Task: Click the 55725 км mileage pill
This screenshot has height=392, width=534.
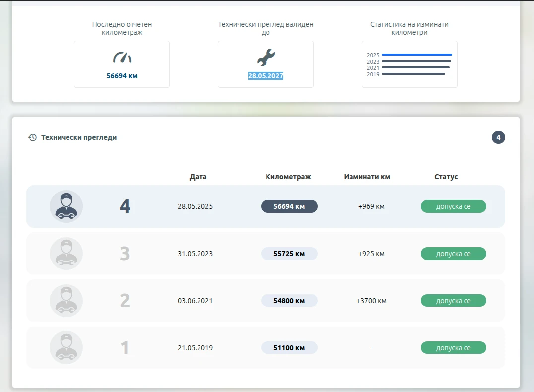Action: click(289, 254)
